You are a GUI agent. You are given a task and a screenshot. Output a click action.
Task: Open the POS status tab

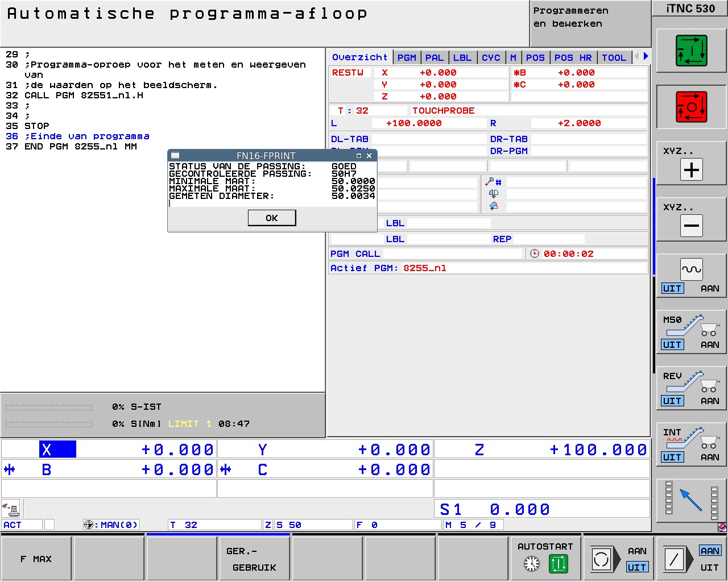pos(535,57)
